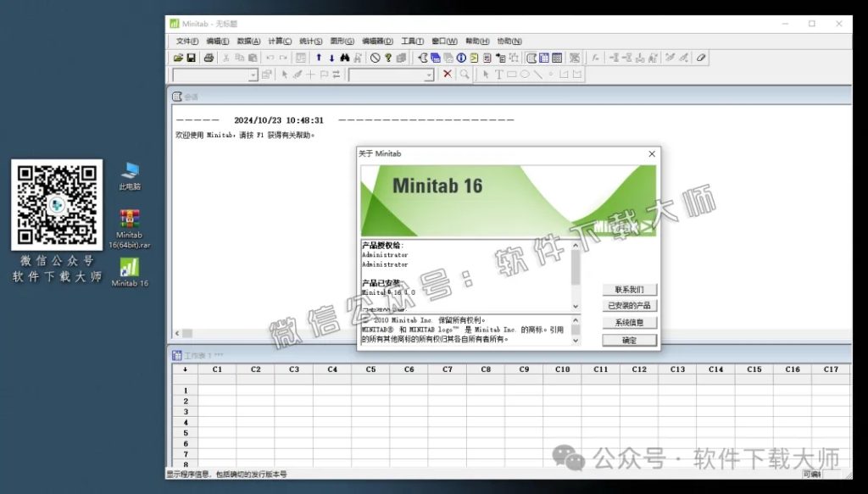Click the 联系我们 button
Screen dimensions: 868x494
630,289
